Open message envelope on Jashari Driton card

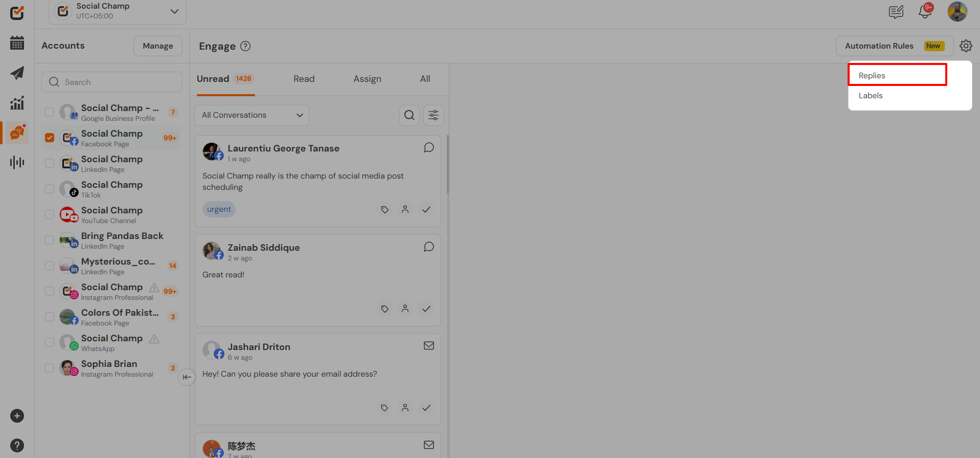[x=429, y=345]
